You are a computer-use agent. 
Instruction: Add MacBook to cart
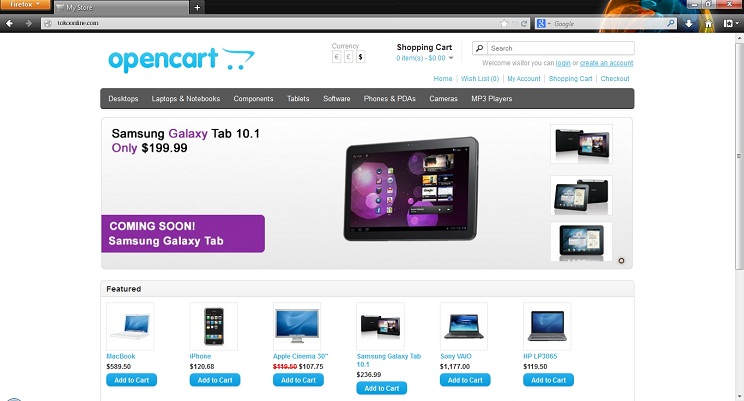131,380
